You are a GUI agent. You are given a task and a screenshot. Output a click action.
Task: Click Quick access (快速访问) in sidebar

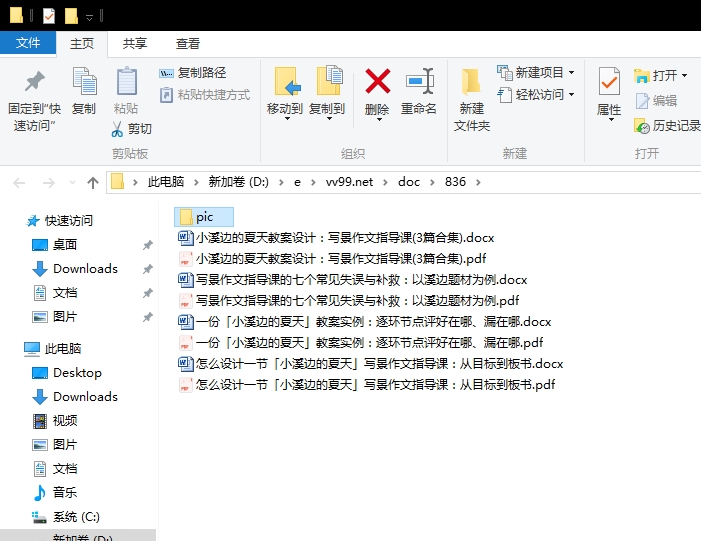pyautogui.click(x=59, y=220)
